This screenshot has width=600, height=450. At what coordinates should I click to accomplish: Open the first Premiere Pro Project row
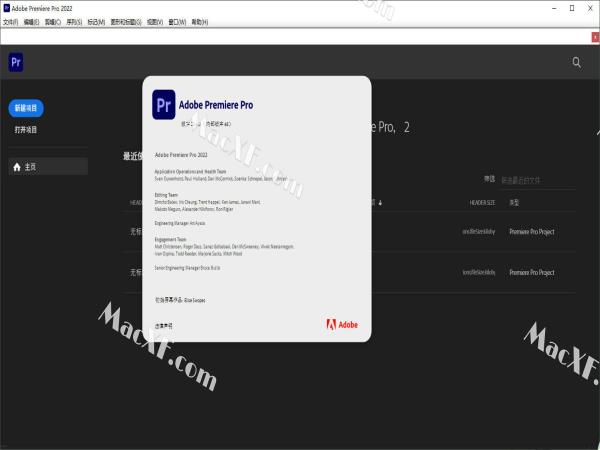pos(531,231)
